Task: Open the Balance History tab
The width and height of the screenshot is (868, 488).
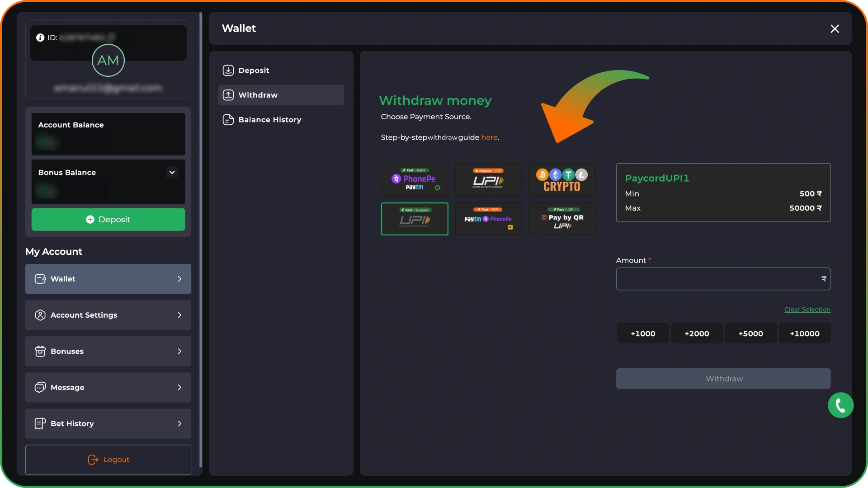Action: point(281,120)
